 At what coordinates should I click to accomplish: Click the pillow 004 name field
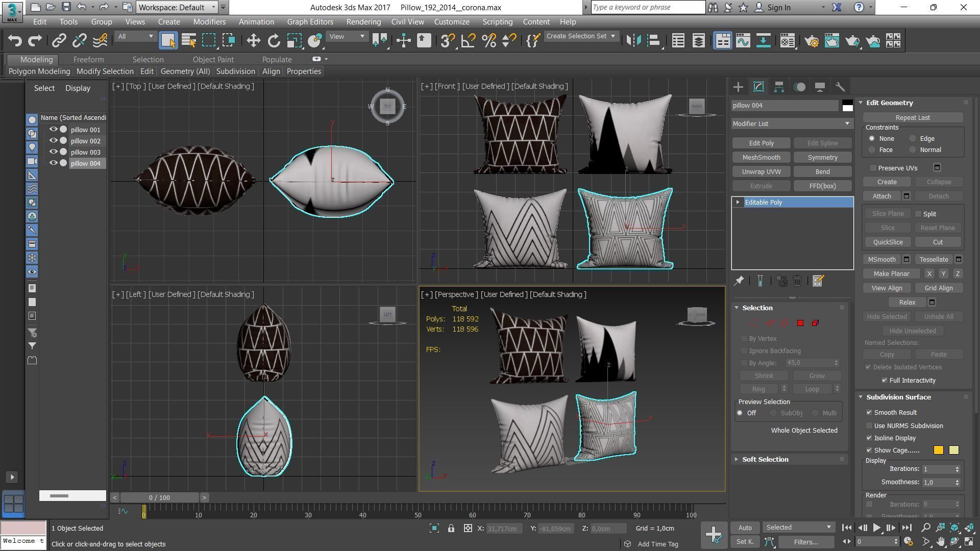[x=785, y=106]
